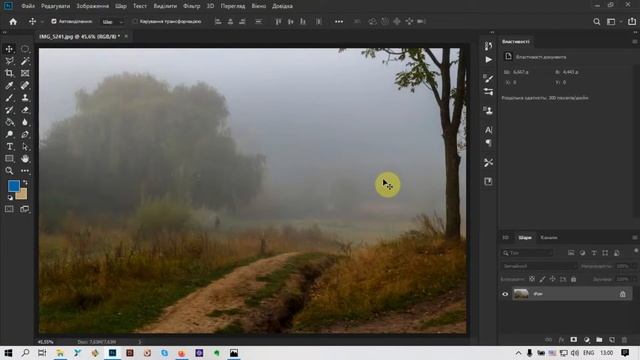Open the Шар menu
Screen dimensions: 640x360
[121, 6]
